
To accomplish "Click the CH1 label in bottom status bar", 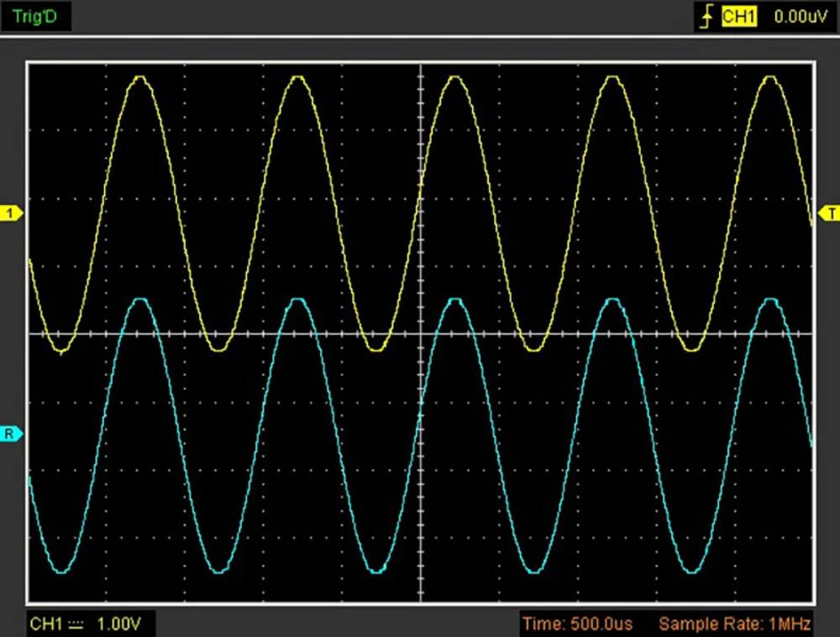I will click(x=47, y=624).
